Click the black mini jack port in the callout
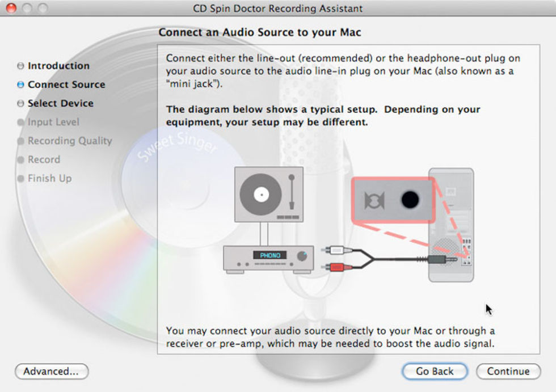Image resolution: width=556 pixels, height=392 pixels. click(410, 200)
